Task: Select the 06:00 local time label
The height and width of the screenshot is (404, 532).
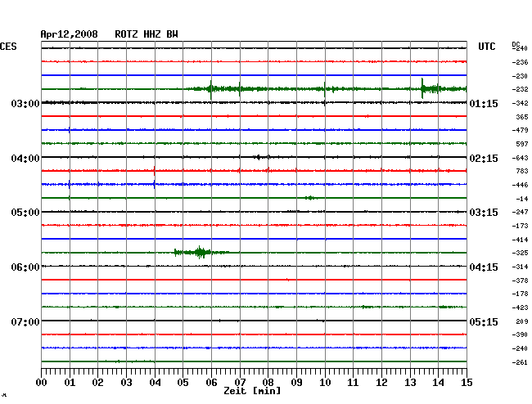Action: [x=25, y=267]
